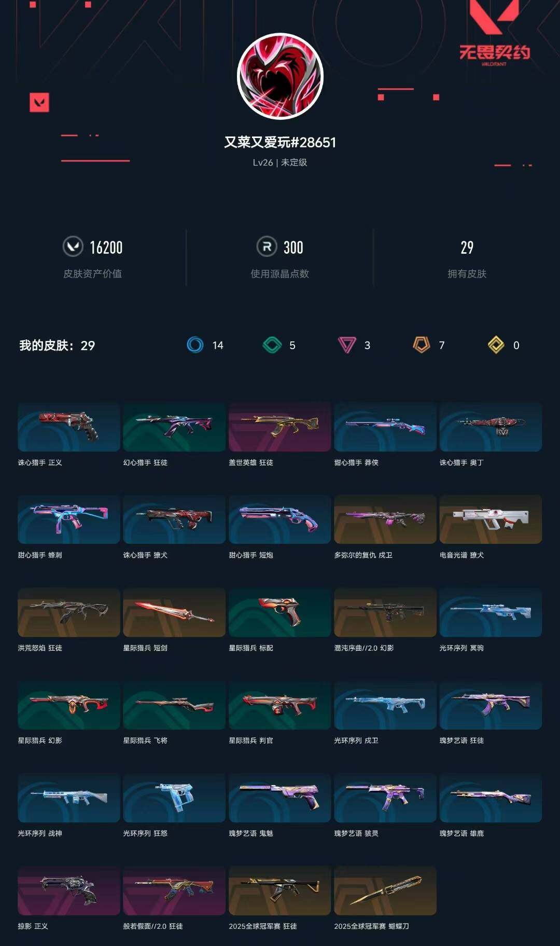Select the 盖世英雄 狂徒 skin thumbnail
560x946 pixels.
(280, 427)
